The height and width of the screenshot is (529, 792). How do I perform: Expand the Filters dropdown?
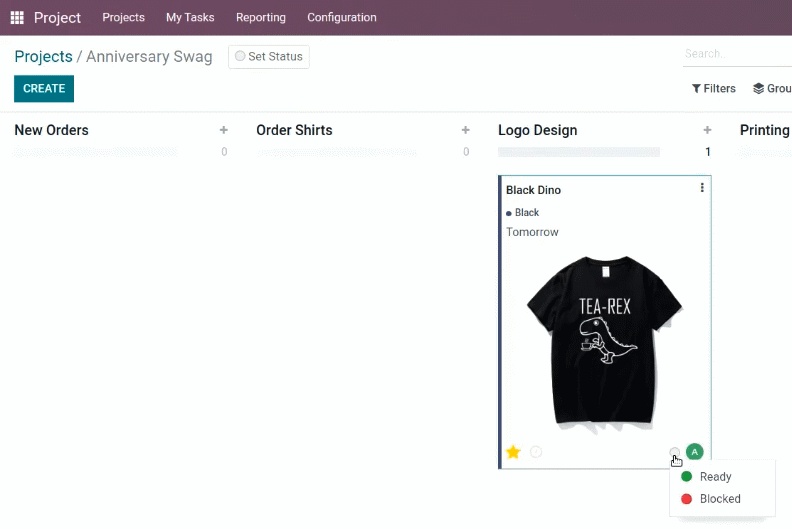[x=714, y=88]
